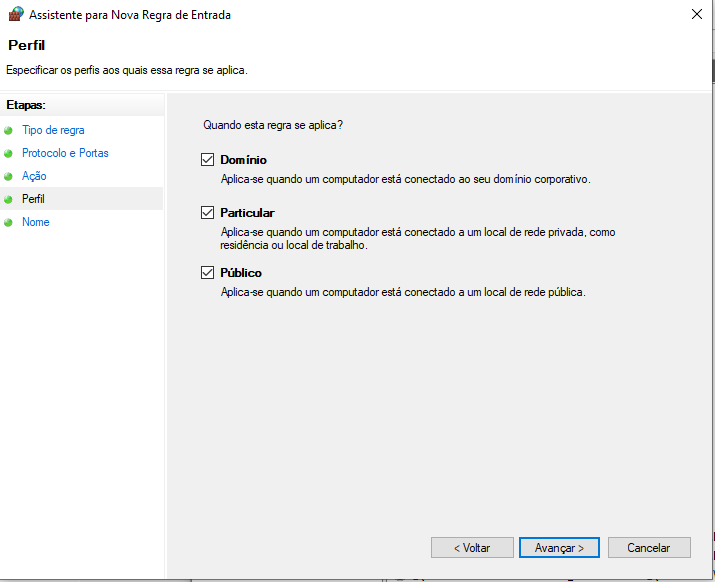715x582 pixels.
Task: Click the 'Quando esta regra se aplica?' text
Action: (x=273, y=126)
